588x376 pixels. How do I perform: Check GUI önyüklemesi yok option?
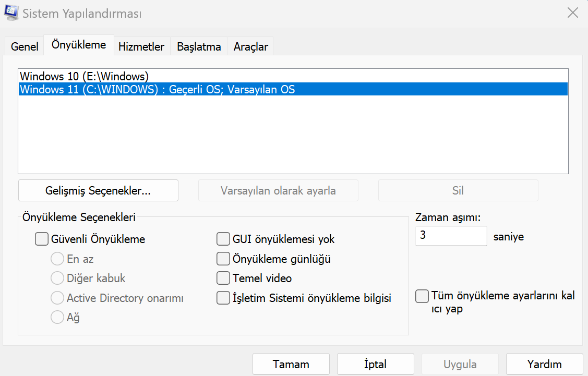click(223, 239)
